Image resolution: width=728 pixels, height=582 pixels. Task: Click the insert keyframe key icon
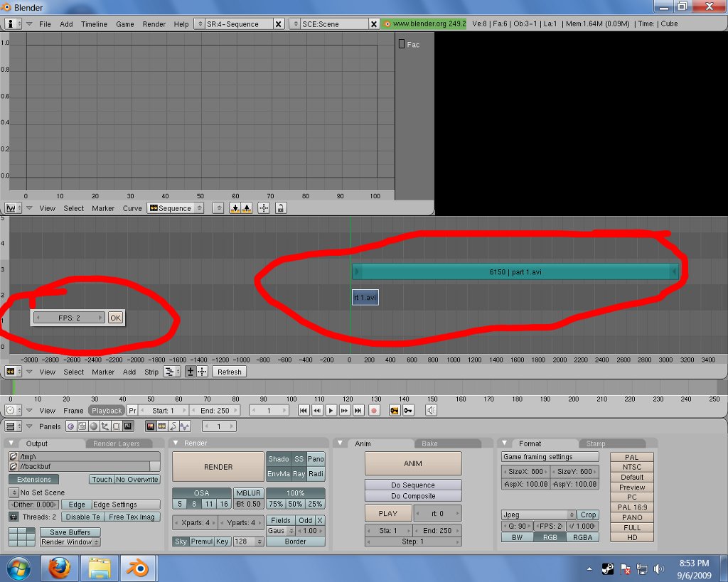tap(395, 410)
